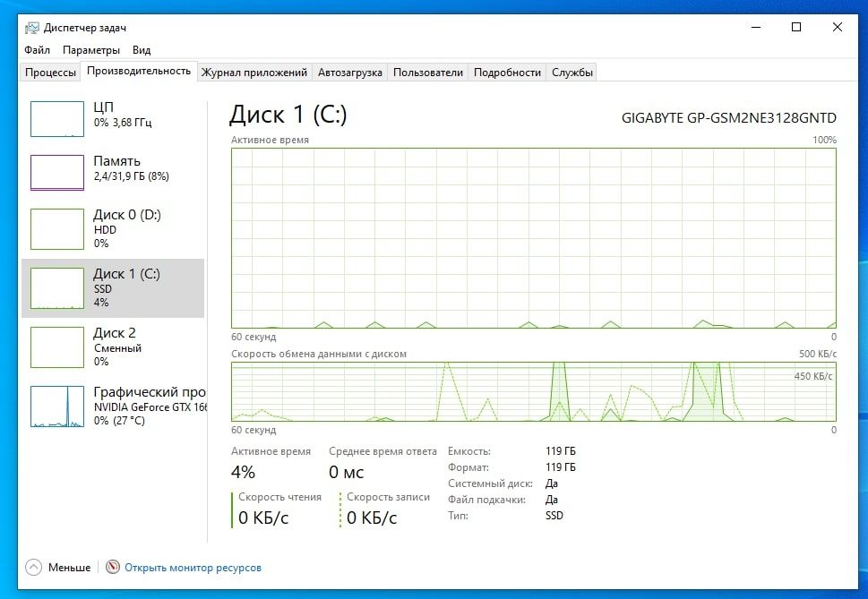Open the Вид menu

(142, 50)
